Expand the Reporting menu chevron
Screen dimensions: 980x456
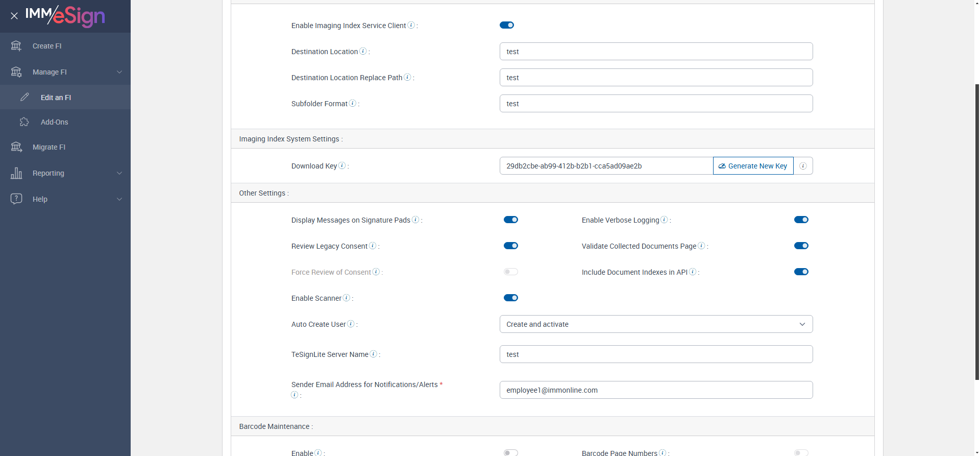119,173
